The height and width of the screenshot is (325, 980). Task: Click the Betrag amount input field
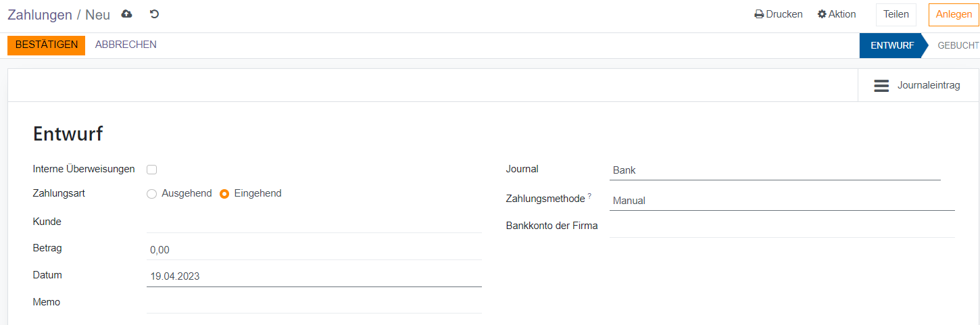(x=314, y=250)
